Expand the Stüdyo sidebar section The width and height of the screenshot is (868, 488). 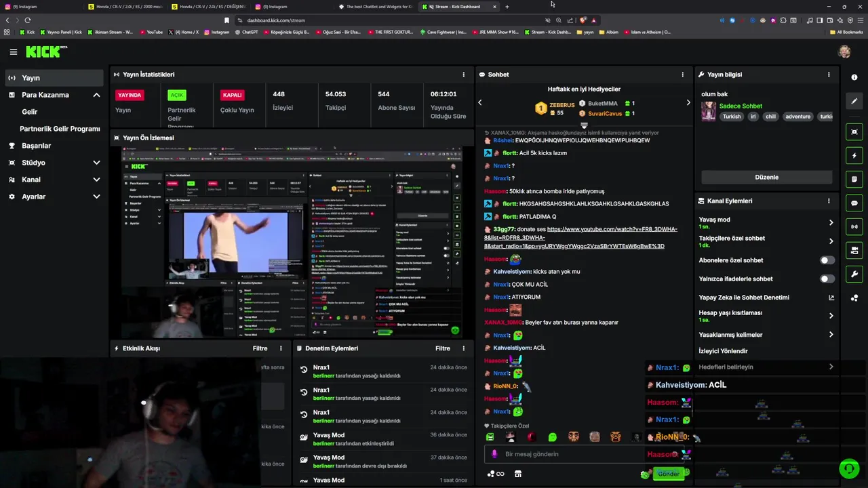coord(96,163)
